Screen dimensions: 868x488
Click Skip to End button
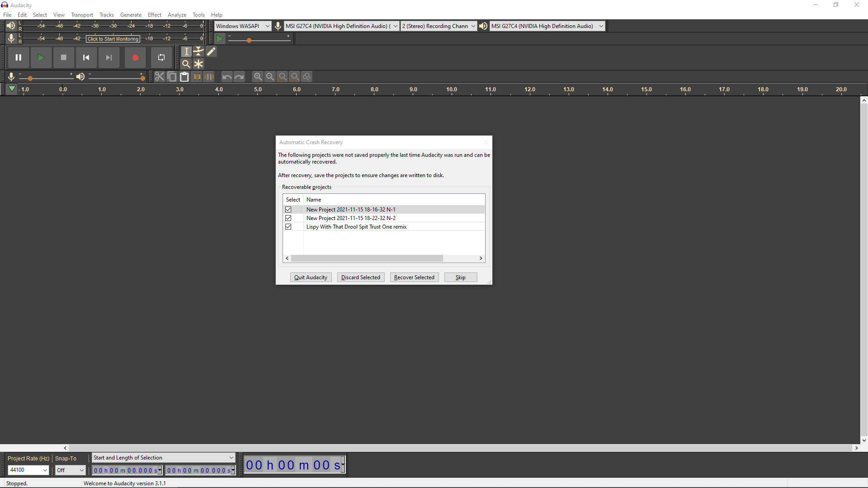tap(108, 57)
